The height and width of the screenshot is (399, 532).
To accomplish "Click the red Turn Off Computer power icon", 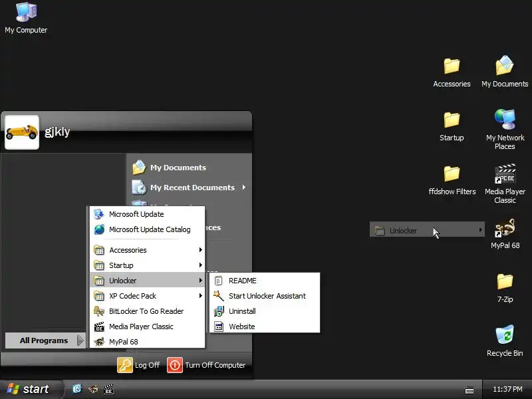I will [175, 365].
